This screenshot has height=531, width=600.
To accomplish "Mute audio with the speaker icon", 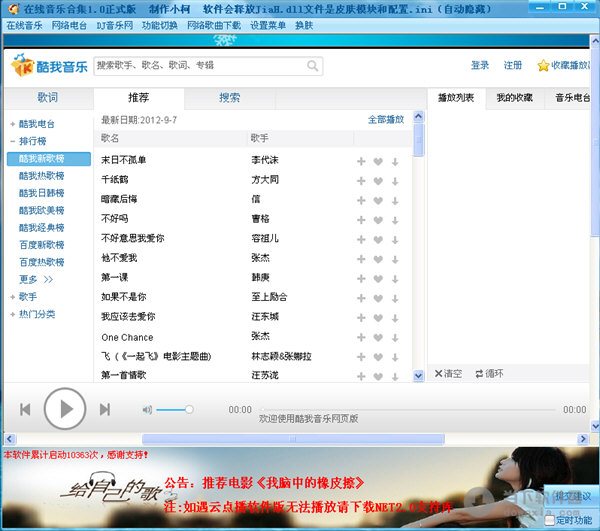I will coord(147,410).
